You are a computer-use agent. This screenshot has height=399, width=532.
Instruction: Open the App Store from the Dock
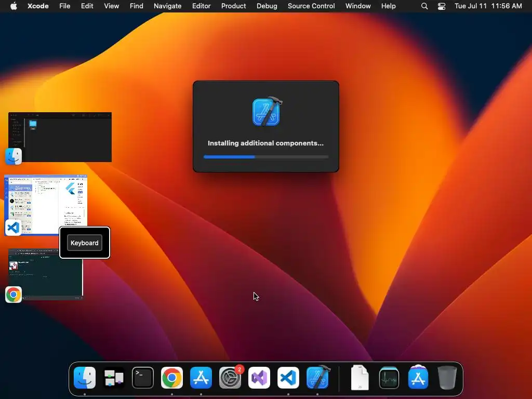[x=201, y=378]
